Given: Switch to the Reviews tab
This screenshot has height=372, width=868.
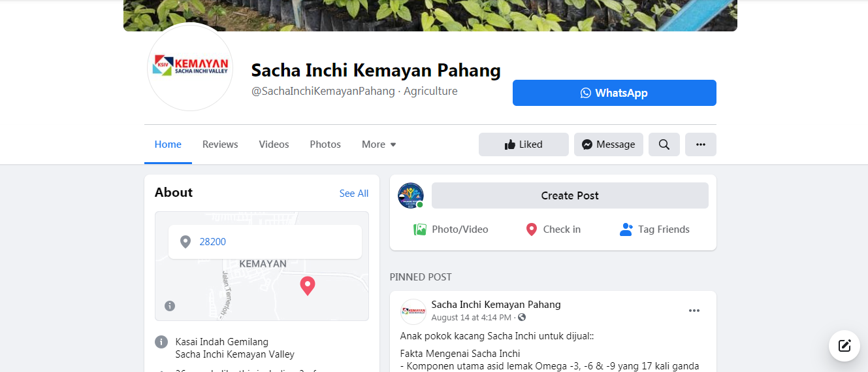Looking at the screenshot, I should pos(220,144).
